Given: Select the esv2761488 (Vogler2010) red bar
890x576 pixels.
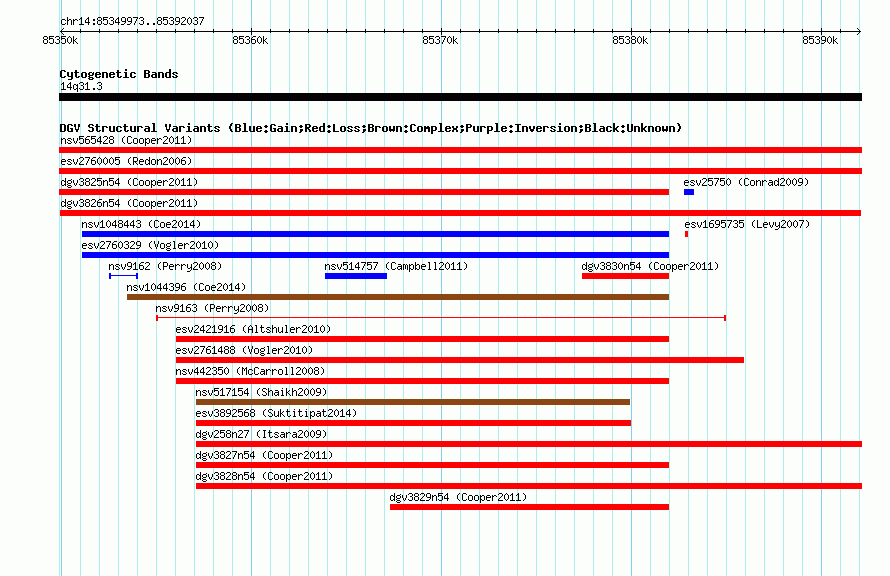Looking at the screenshot, I should [x=460, y=360].
